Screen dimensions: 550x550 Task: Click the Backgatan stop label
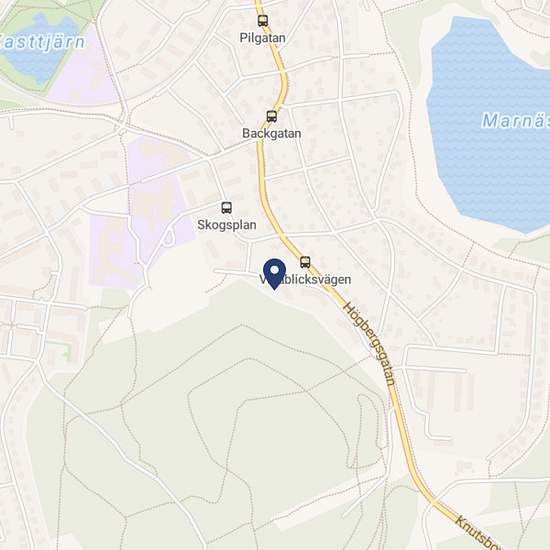(x=271, y=133)
